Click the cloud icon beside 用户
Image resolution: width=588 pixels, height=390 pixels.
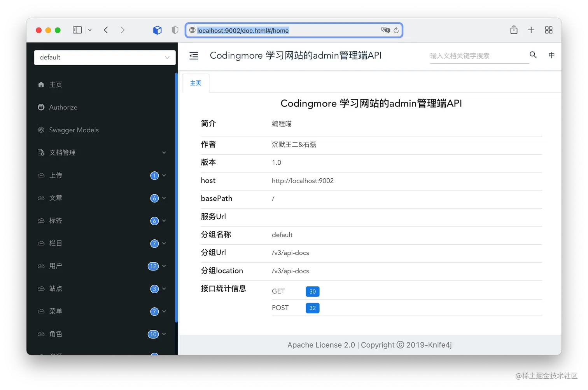(x=41, y=266)
